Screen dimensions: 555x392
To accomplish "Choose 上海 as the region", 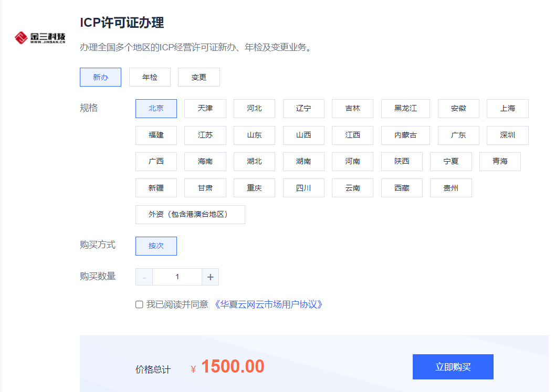I will coord(507,109).
